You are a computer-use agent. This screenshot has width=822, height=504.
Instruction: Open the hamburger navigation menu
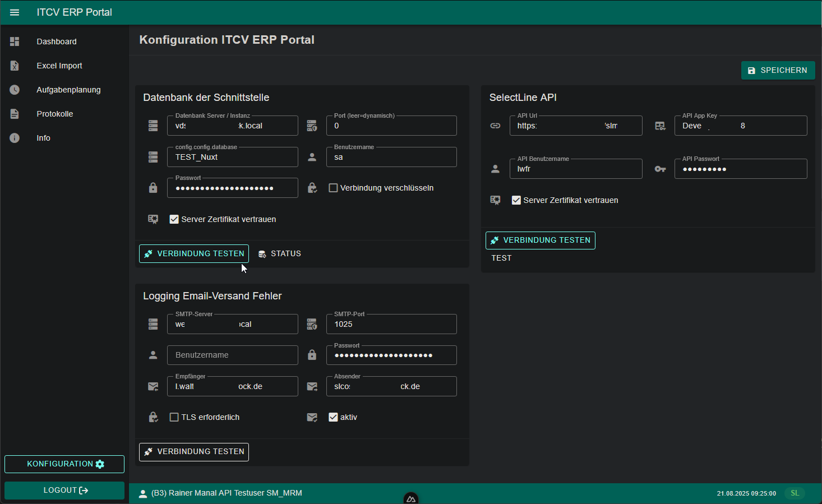14,12
